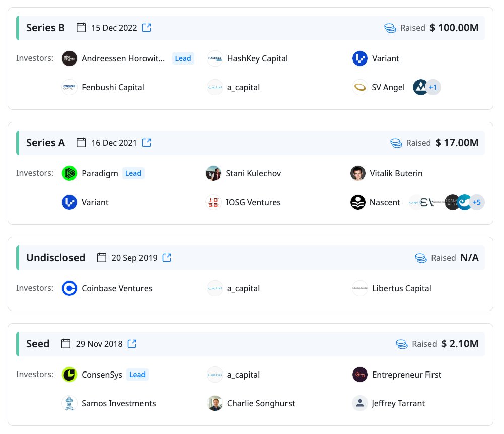Open the Undisclosed round external link icon
Screen dimensions: 504x434
(167, 258)
